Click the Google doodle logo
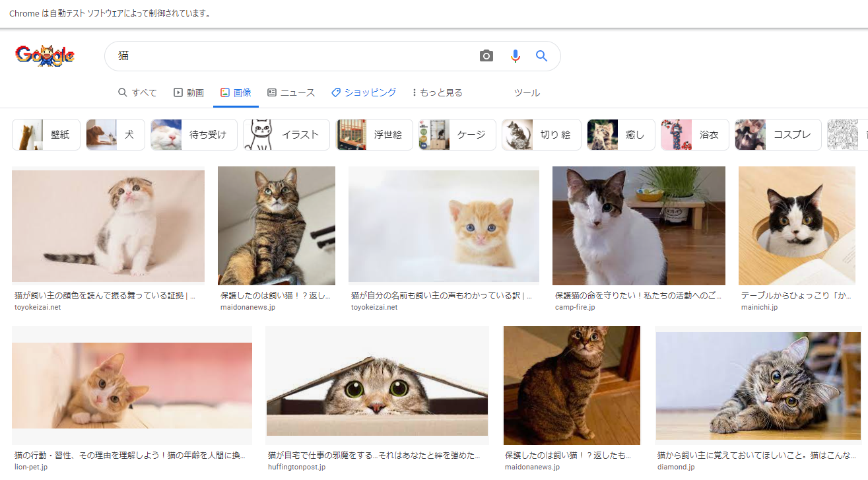 point(45,55)
